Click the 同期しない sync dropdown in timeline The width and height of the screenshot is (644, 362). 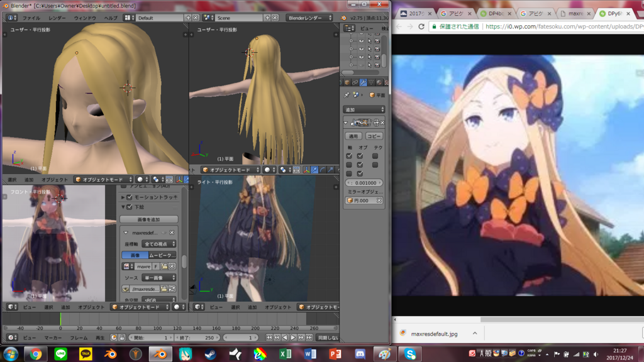pos(328,337)
